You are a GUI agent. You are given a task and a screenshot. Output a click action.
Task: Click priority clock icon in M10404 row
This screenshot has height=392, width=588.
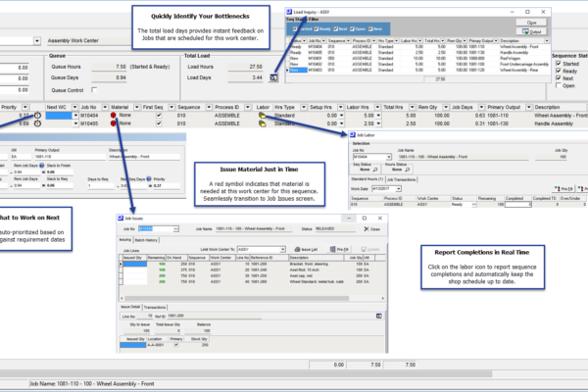click(37, 116)
